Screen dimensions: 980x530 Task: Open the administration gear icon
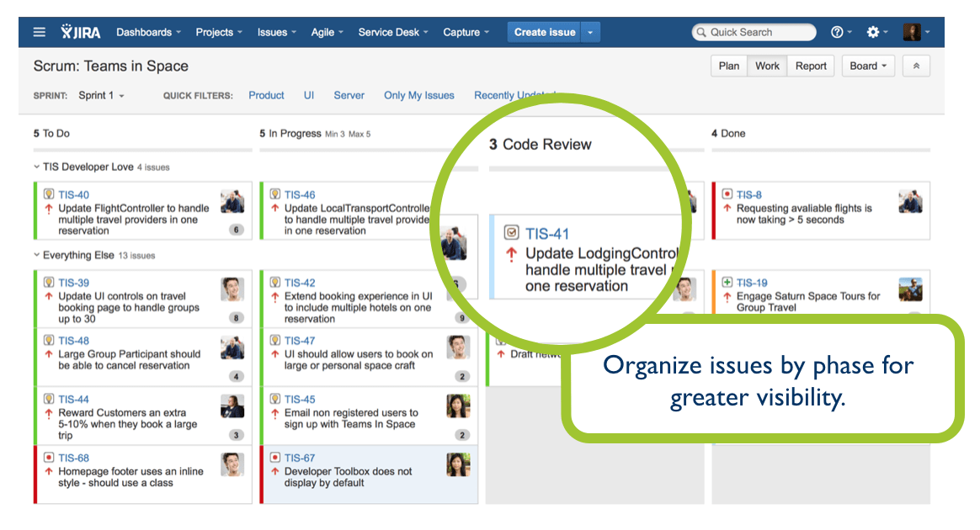click(872, 31)
